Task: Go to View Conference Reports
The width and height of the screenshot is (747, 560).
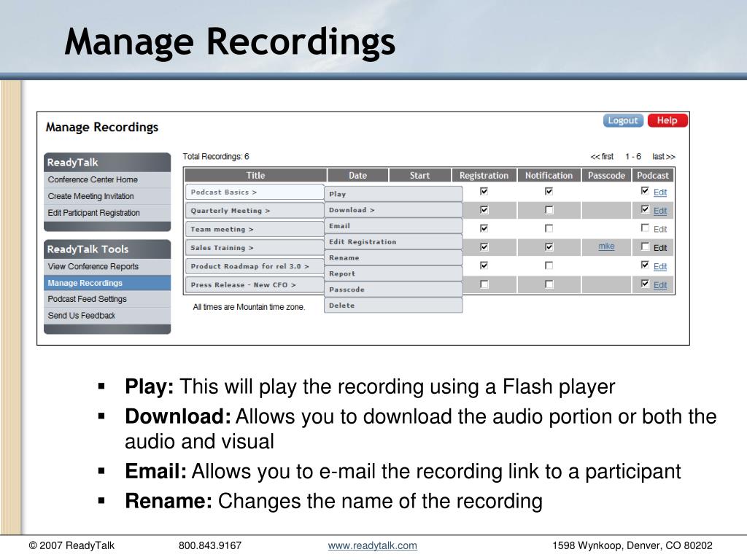Action: 93,267
